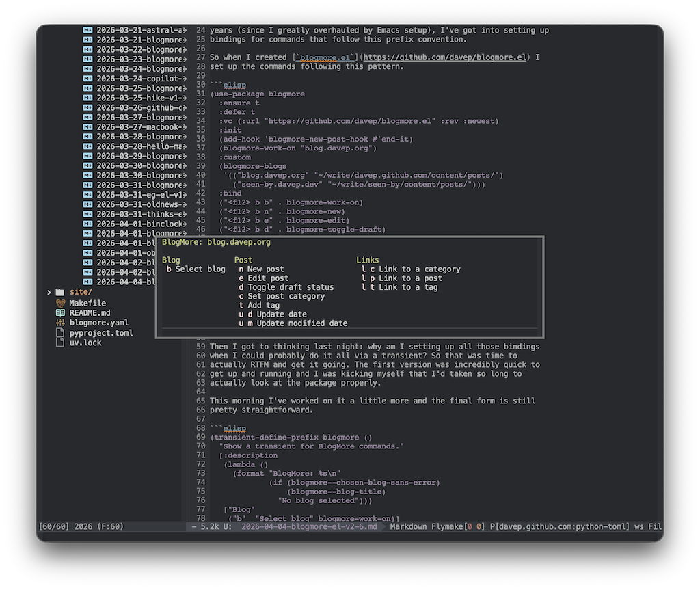Click the blogmore.yaml settings sliders icon

click(61, 323)
